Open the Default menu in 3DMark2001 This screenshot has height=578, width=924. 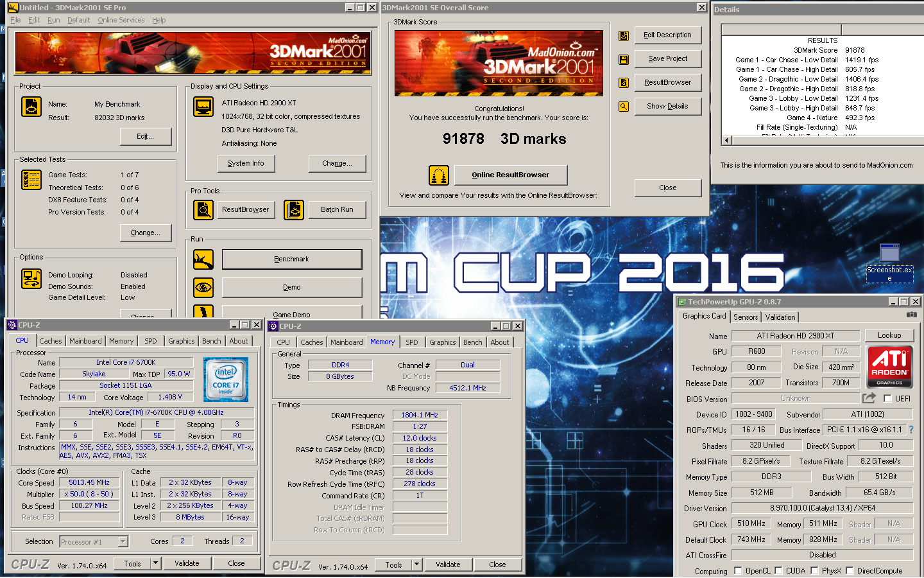78,20
